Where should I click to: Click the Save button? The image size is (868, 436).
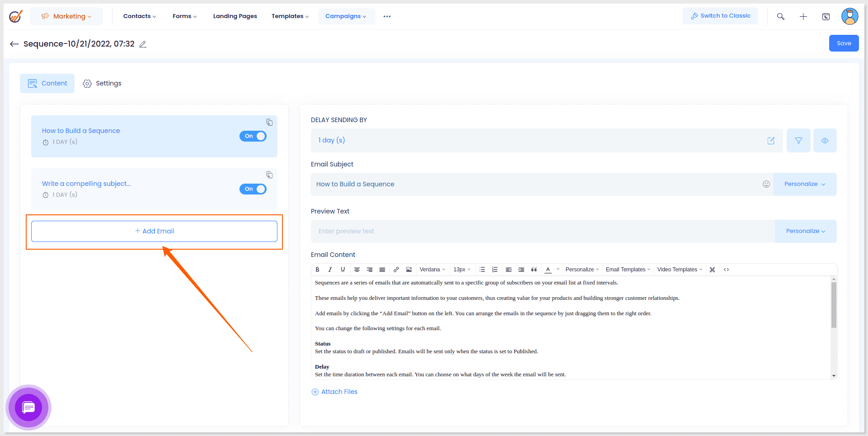pos(844,43)
